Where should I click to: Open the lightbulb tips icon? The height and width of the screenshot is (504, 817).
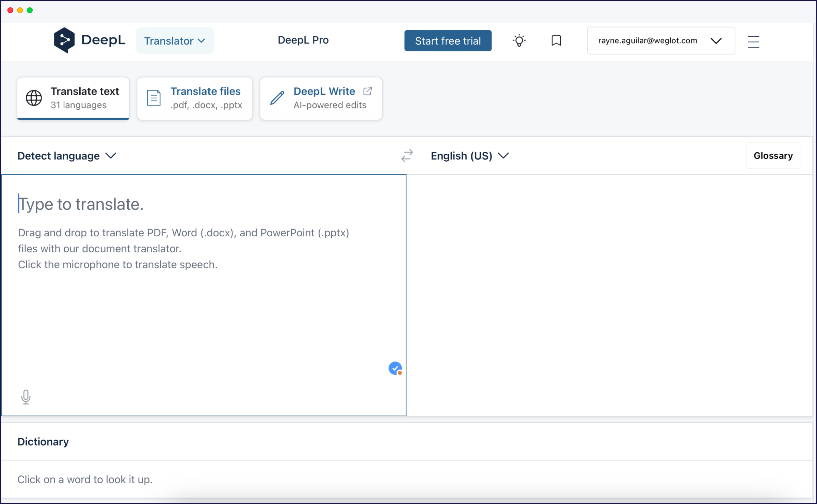519,40
